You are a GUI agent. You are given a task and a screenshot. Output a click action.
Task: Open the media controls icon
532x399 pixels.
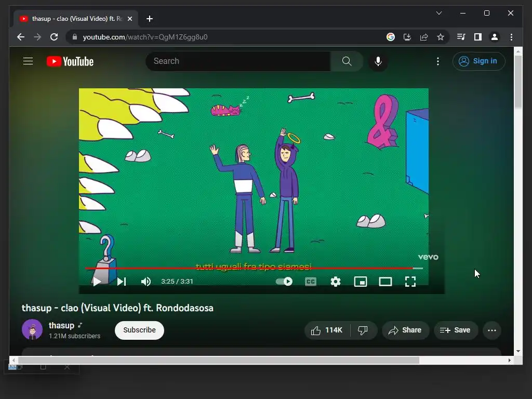[461, 37]
